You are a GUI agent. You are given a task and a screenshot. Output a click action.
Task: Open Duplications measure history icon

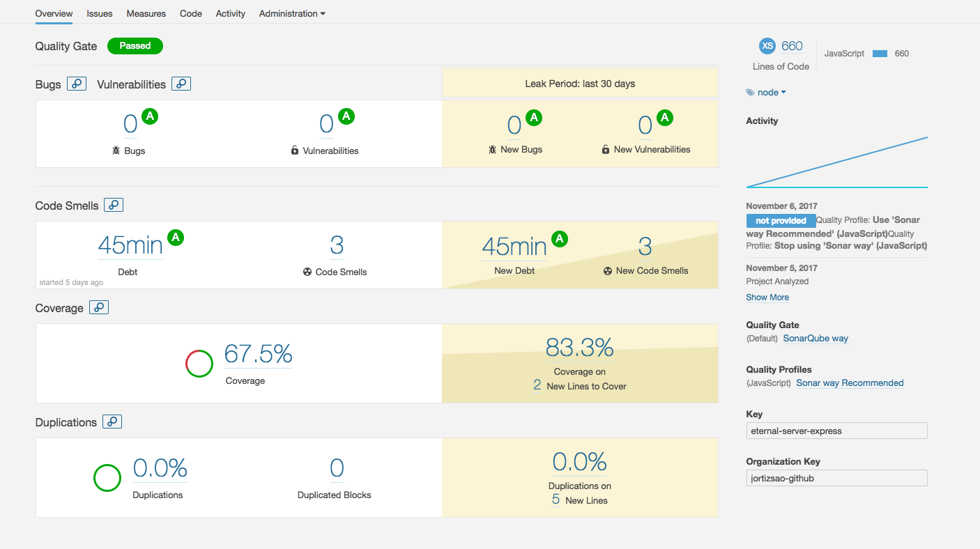tap(112, 422)
